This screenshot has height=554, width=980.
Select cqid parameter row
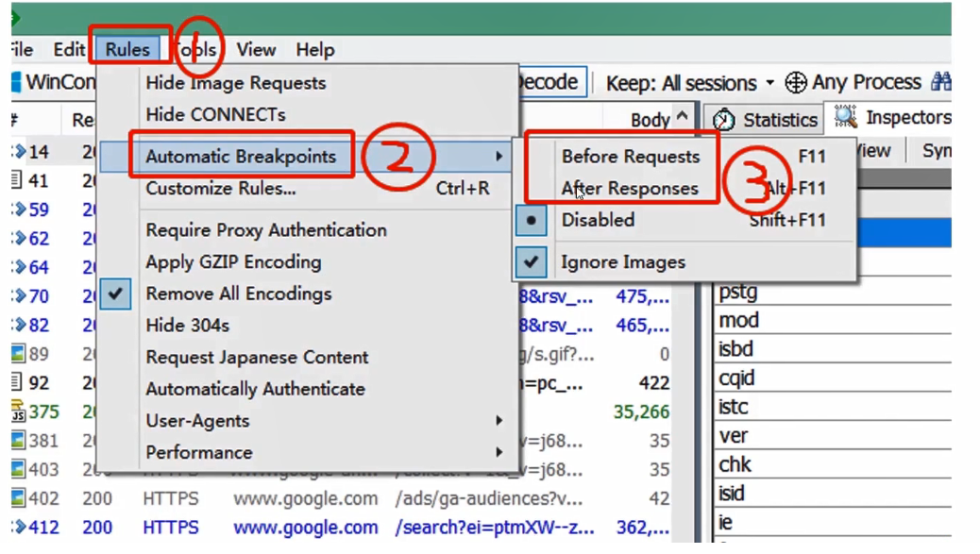click(833, 378)
